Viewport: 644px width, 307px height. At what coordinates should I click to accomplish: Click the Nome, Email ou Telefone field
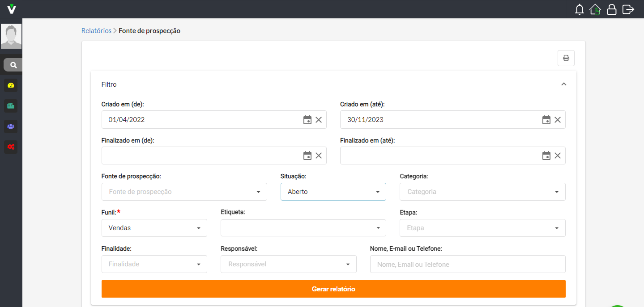point(468,264)
